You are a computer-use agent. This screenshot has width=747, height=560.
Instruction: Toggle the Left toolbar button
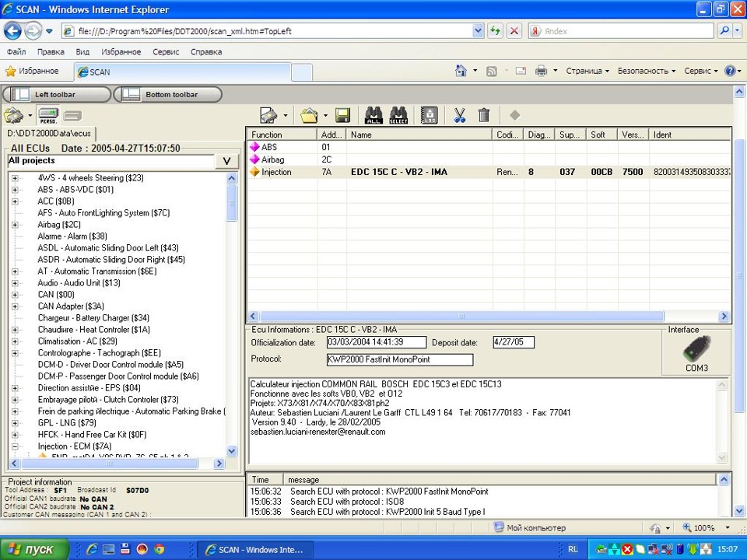(57, 94)
